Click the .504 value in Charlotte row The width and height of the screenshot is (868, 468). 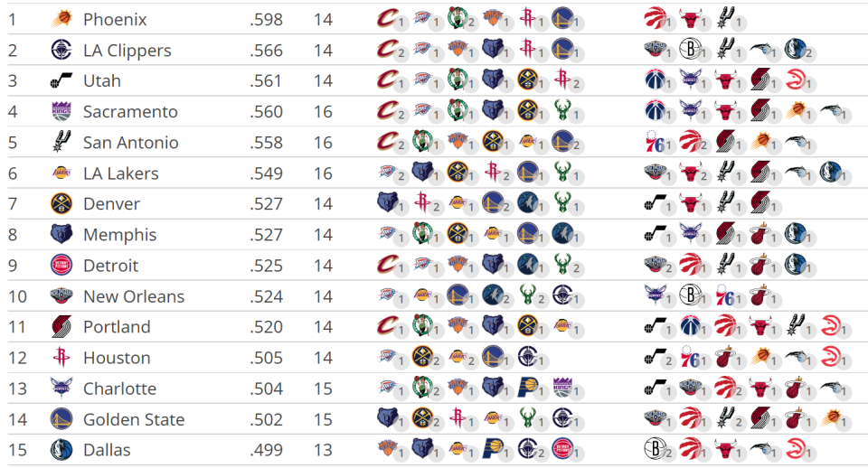coord(266,388)
